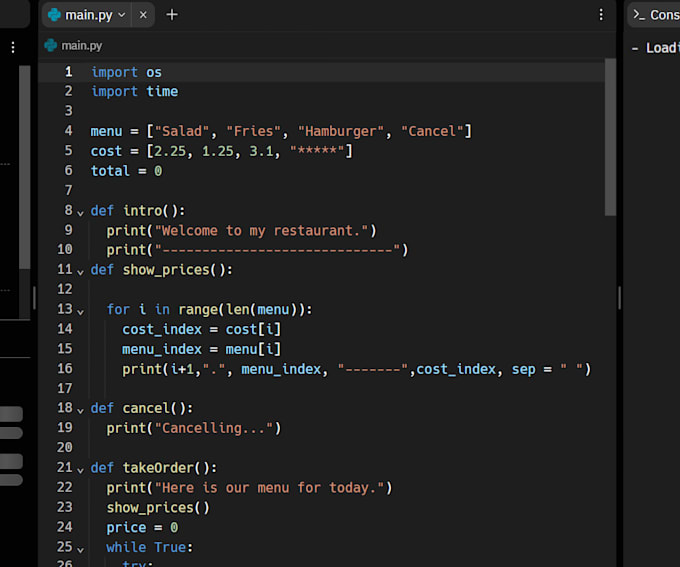Fold the cancel() function at line 18
Image resolution: width=680 pixels, height=567 pixels.
[x=80, y=410]
